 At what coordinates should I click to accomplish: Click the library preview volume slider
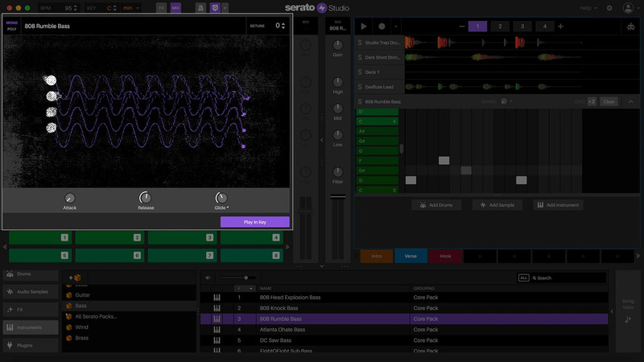(x=246, y=278)
